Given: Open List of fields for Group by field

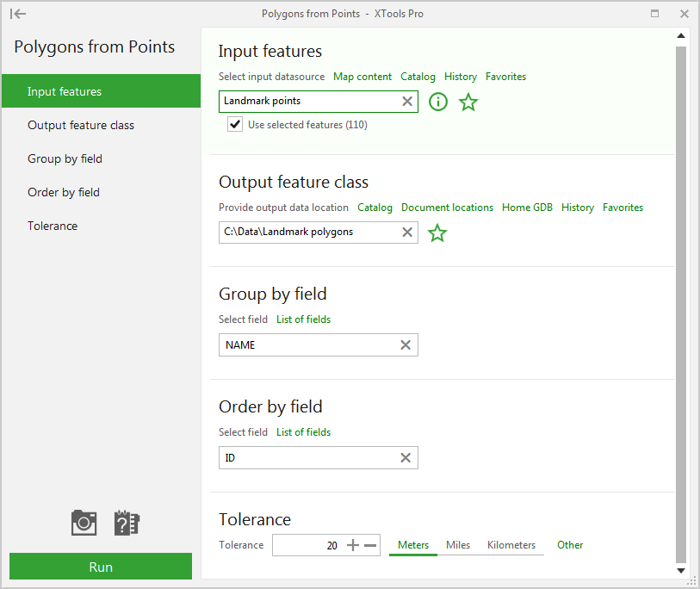Looking at the screenshot, I should tap(303, 319).
